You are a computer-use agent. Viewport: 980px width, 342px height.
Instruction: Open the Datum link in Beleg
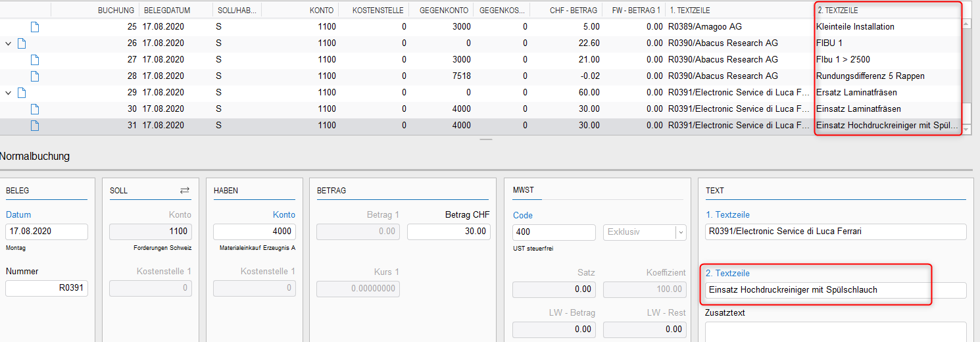click(18, 214)
